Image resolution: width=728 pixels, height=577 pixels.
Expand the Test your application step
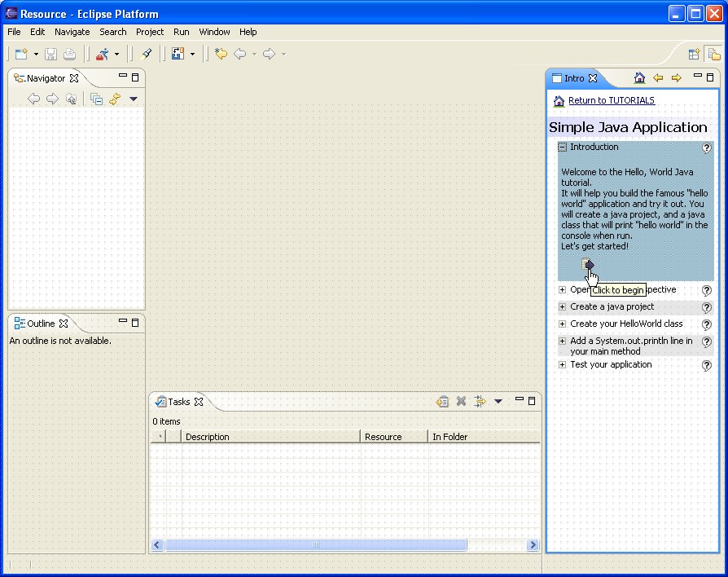click(562, 365)
